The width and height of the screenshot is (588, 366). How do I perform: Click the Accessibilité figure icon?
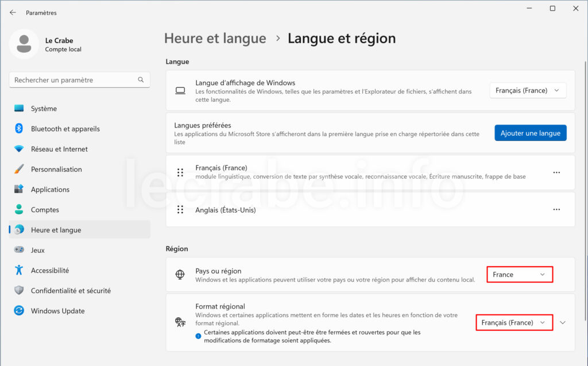19,270
